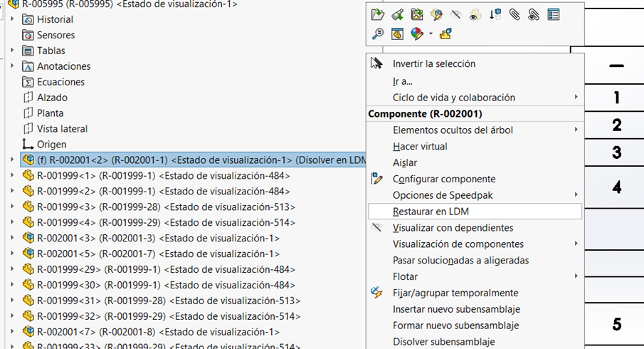644x349 pixels.
Task: Open Visualización de componentes submenu
Action: [x=475, y=244]
